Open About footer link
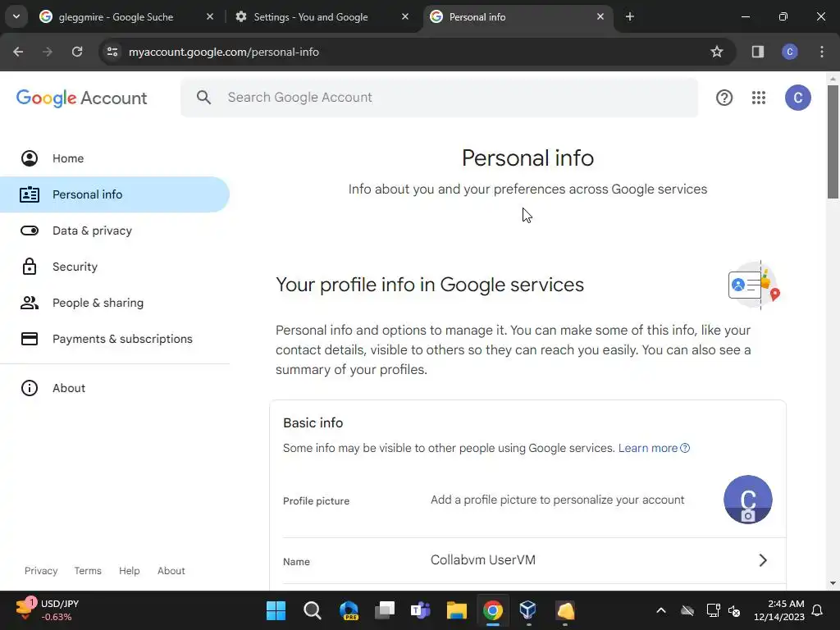The width and height of the screenshot is (840, 630). [171, 571]
